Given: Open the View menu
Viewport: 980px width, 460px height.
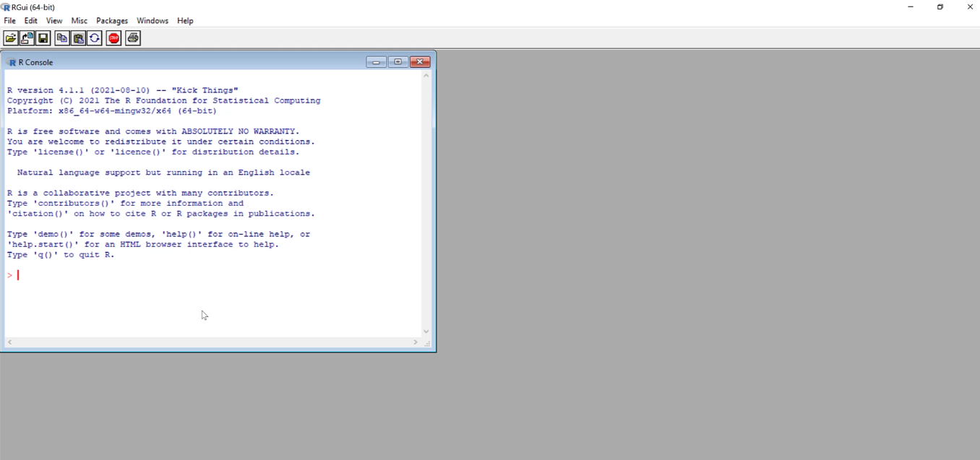Looking at the screenshot, I should point(54,21).
